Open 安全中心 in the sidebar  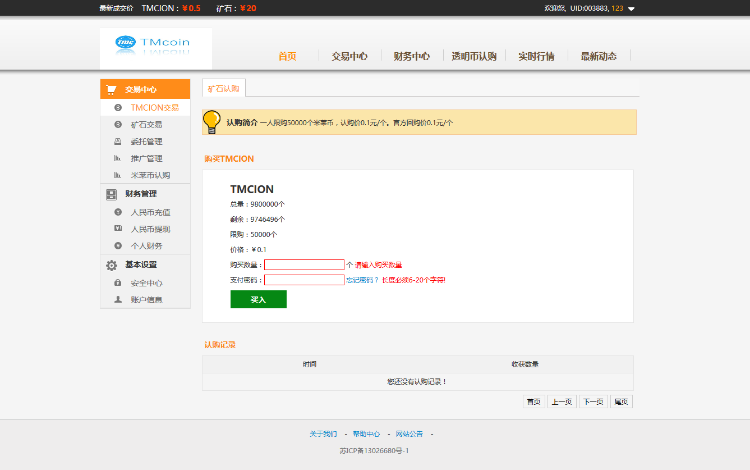pos(146,283)
